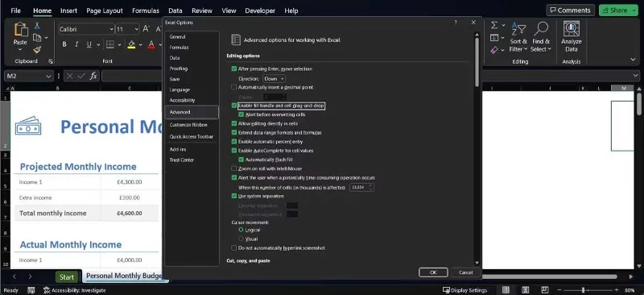Viewport: 644px width, 295px height.
Task: Open Find & Select magnifier
Action: (x=541, y=37)
